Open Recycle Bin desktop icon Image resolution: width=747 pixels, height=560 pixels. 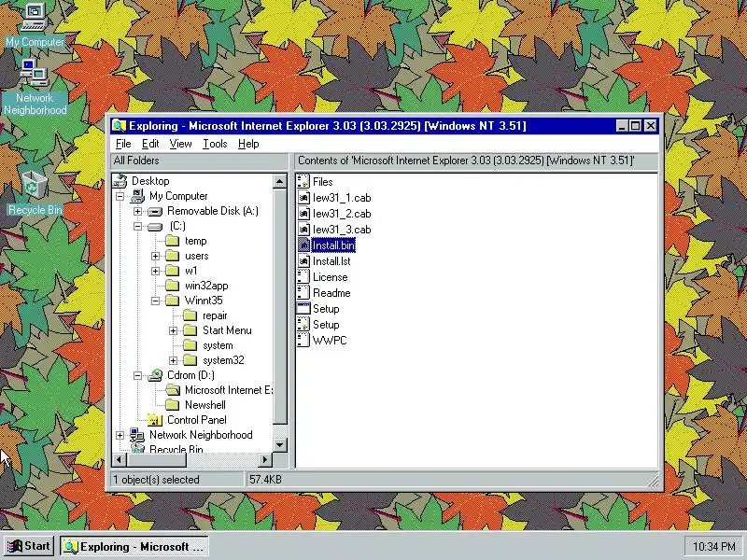click(x=35, y=185)
